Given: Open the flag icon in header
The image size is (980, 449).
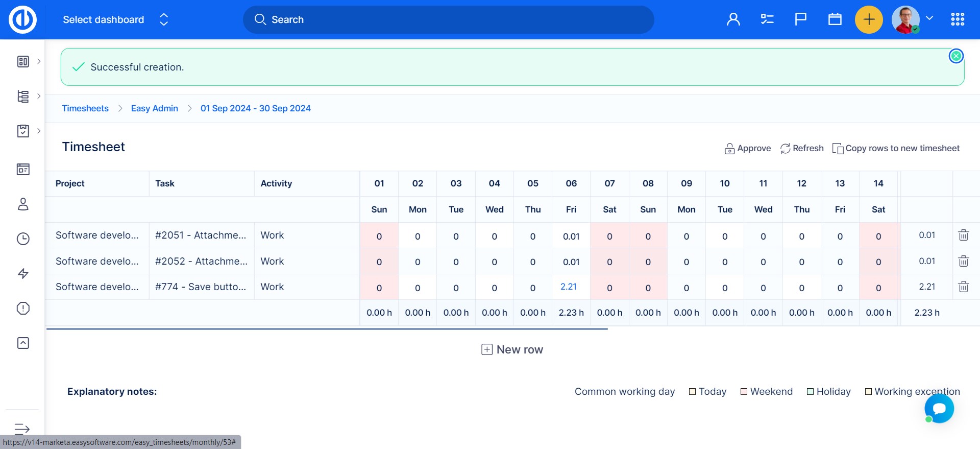Looking at the screenshot, I should [x=800, y=19].
